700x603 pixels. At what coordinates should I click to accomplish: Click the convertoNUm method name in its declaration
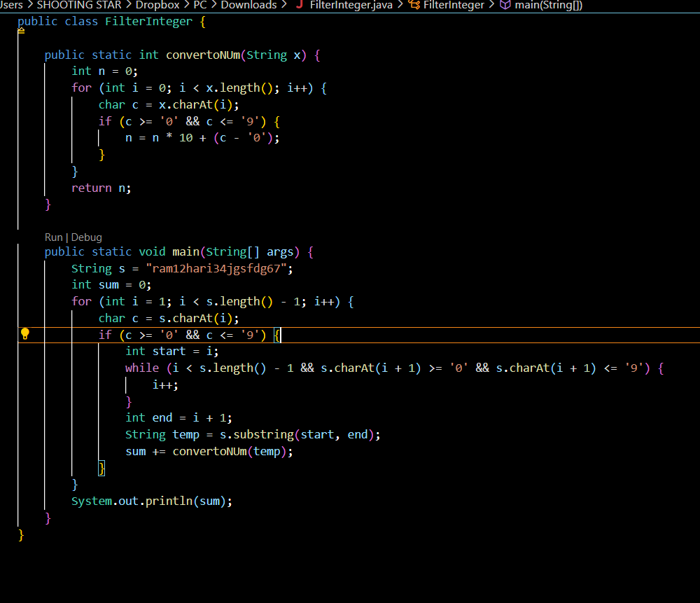click(203, 55)
